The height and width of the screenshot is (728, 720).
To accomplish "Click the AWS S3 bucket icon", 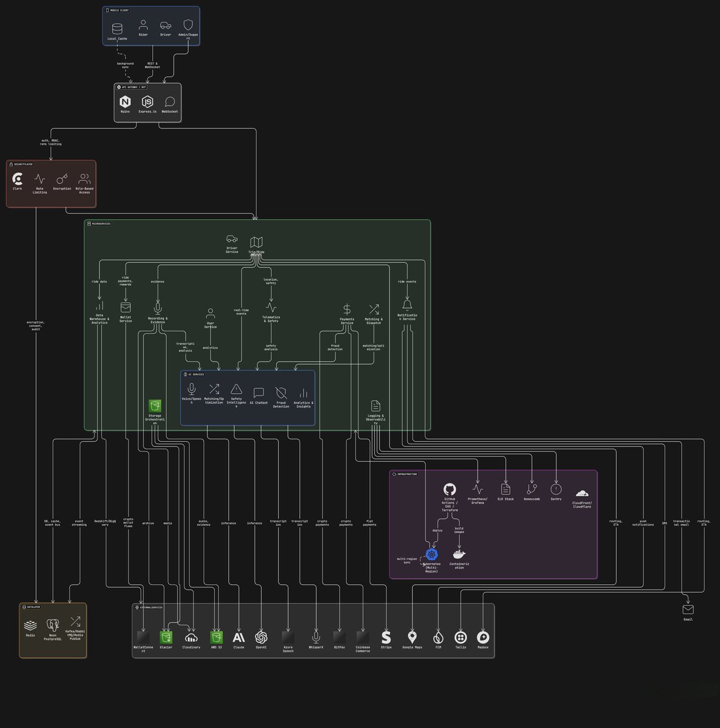I will [x=217, y=637].
